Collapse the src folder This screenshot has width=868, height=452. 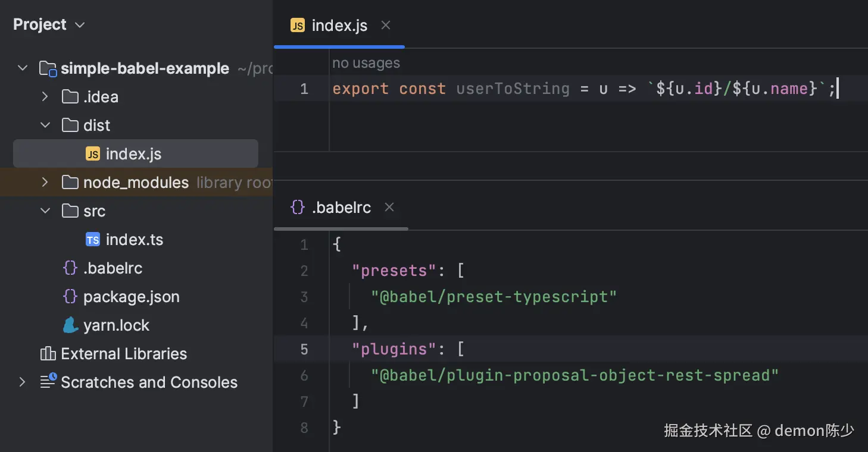click(45, 211)
